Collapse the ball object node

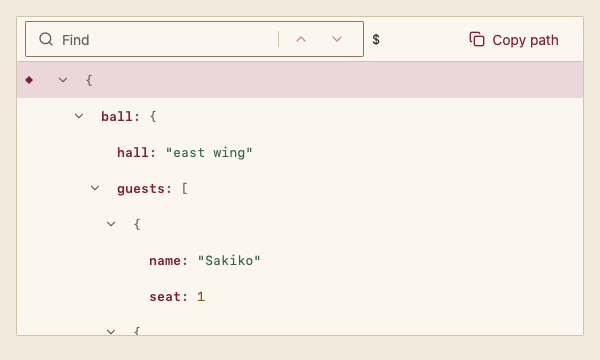pyautogui.click(x=79, y=116)
